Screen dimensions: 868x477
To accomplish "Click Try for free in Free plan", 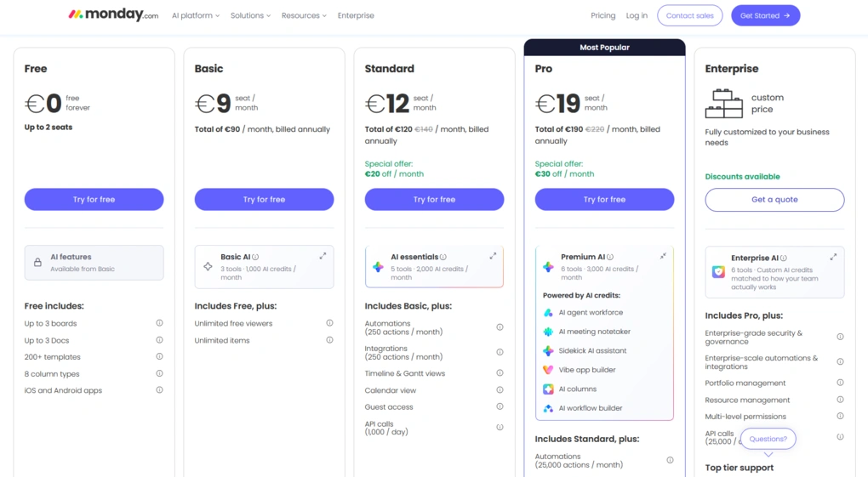I will point(94,199).
